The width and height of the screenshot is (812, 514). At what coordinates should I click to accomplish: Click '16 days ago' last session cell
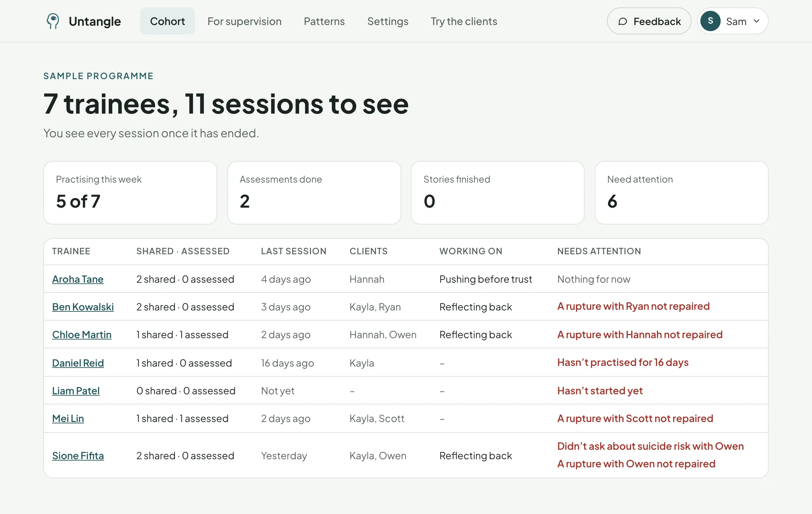coord(287,363)
